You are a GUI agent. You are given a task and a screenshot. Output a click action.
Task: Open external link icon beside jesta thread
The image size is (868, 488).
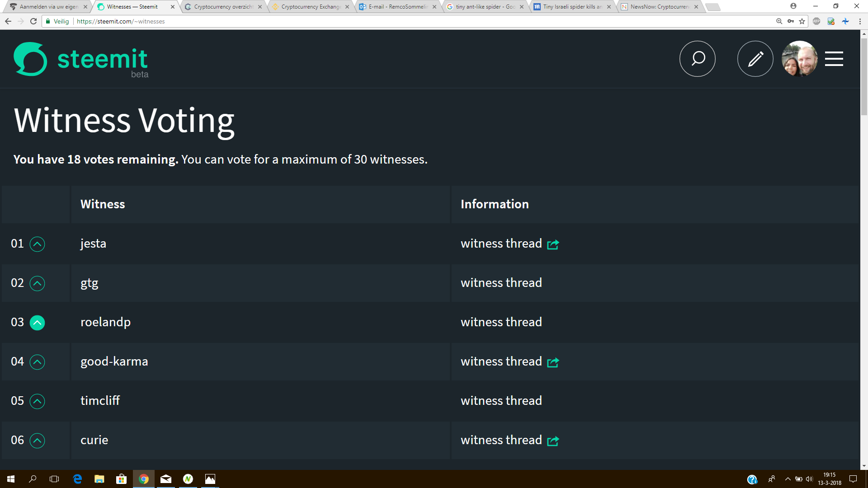tap(553, 244)
